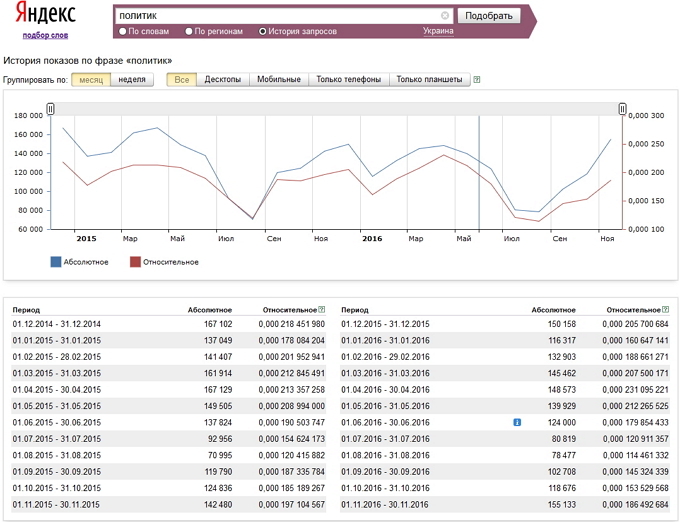Switch to the Только телефоны tab

(349, 80)
